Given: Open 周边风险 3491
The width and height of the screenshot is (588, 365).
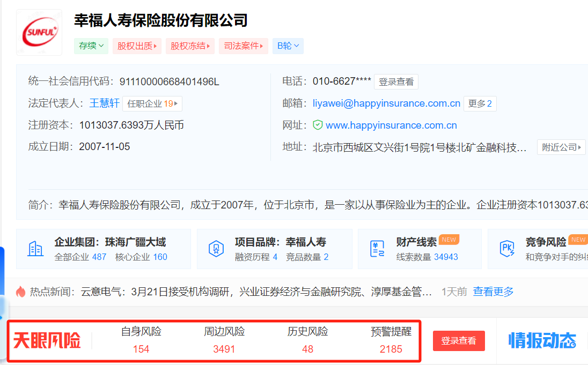Looking at the screenshot, I should 224,340.
